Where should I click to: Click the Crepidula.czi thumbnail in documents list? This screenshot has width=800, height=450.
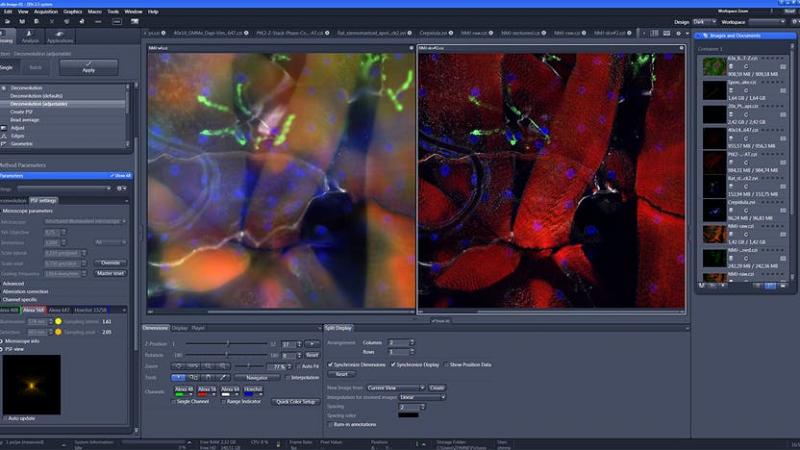[714, 210]
